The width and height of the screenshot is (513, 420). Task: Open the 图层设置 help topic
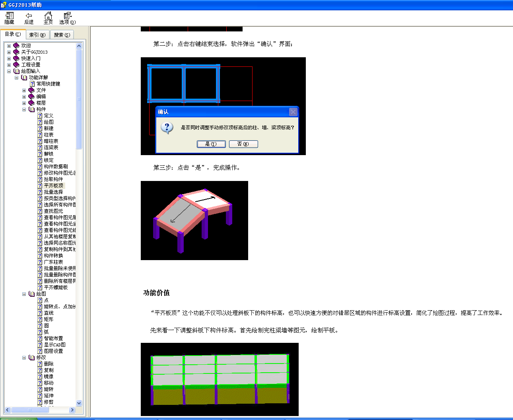53,351
